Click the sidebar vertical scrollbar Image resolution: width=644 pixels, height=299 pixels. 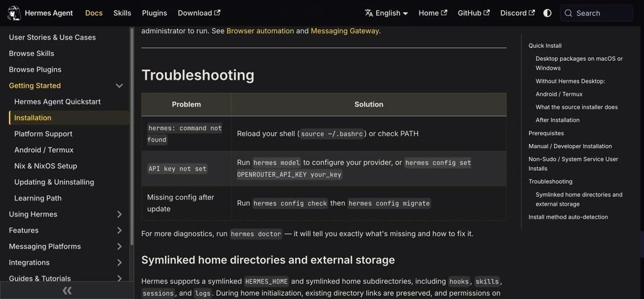(131, 135)
